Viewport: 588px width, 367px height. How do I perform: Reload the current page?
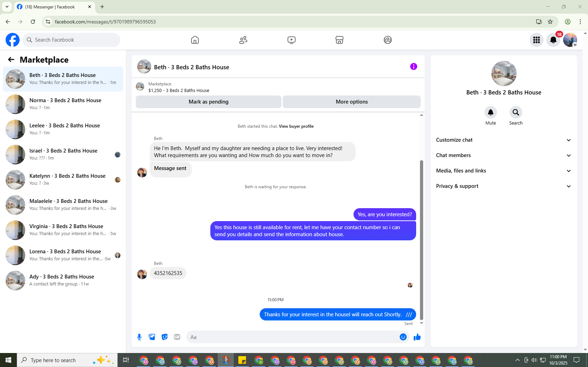coord(33,22)
